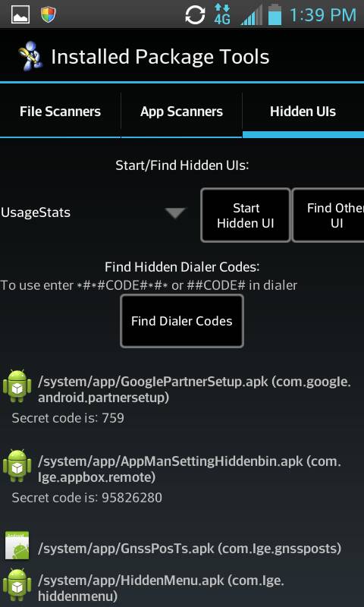Image resolution: width=364 pixels, height=607 pixels.
Task: Tap the Find Dialer Codes button
Action: [x=182, y=321]
